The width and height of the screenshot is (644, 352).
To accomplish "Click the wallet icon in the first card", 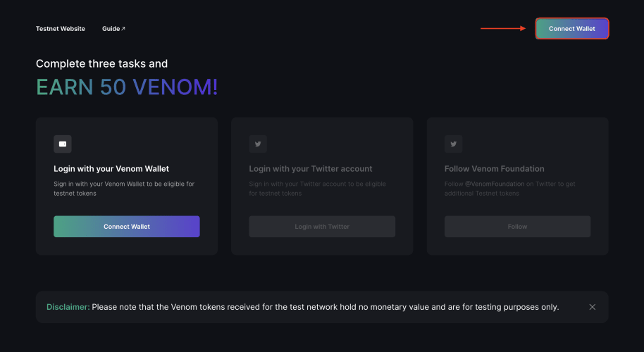I will (x=63, y=144).
